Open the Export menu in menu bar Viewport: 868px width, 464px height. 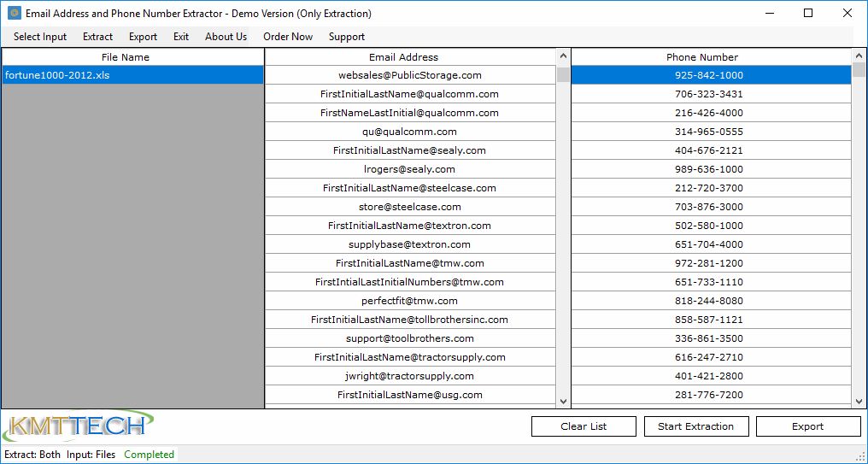(x=143, y=37)
